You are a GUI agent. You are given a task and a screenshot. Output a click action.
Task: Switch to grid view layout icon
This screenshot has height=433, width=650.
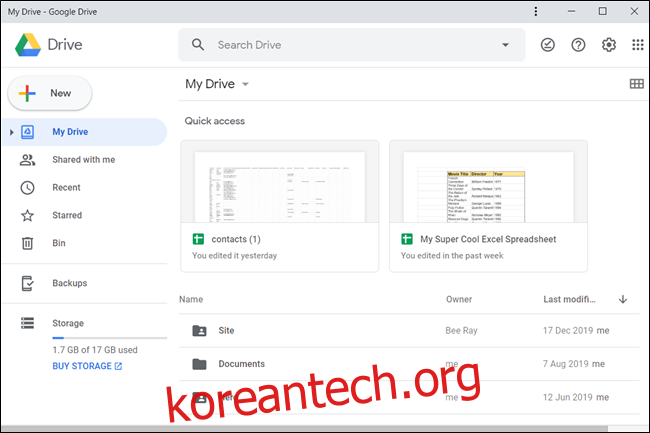[636, 84]
